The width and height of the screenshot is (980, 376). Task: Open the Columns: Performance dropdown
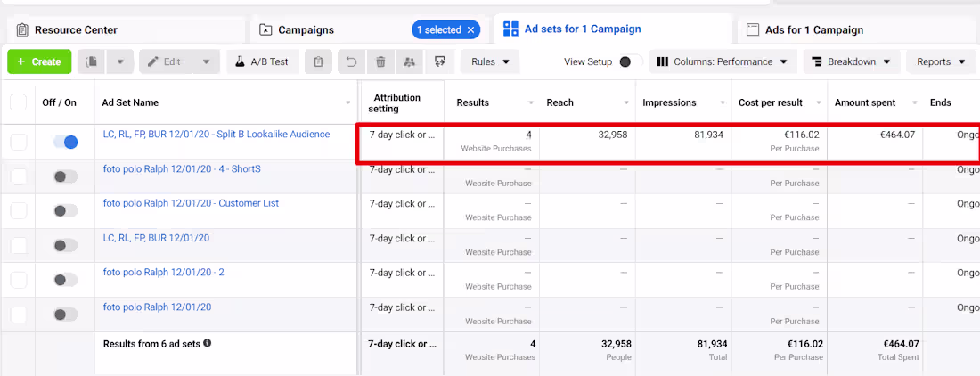point(723,61)
